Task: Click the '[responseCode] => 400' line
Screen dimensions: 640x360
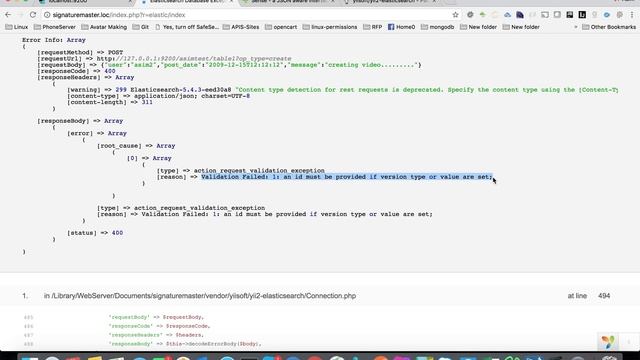Action: click(x=76, y=71)
